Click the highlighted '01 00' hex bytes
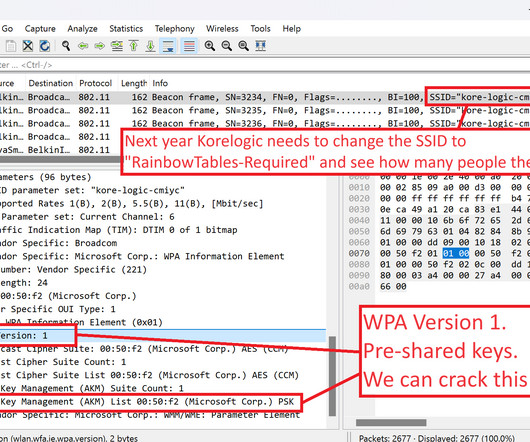Screen dimensions: 530x442 456,253
